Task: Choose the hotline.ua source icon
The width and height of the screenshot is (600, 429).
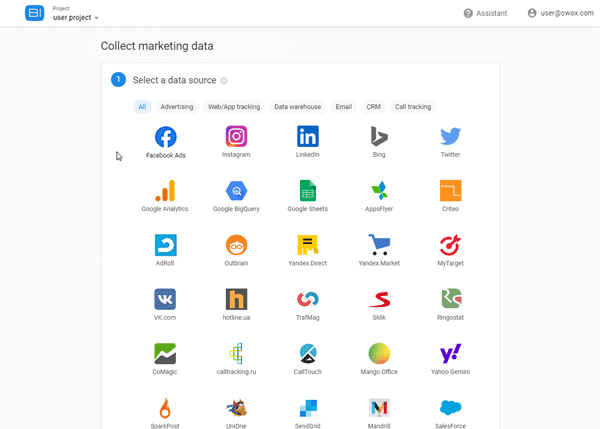Action: coord(236,299)
